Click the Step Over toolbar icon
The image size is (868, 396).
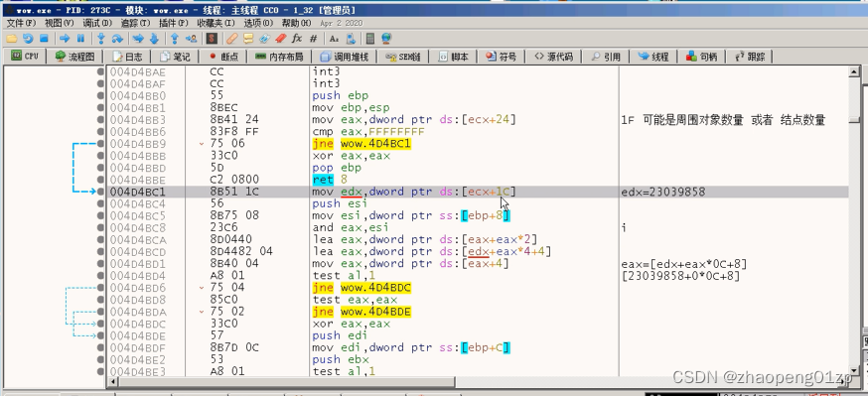click(117, 38)
